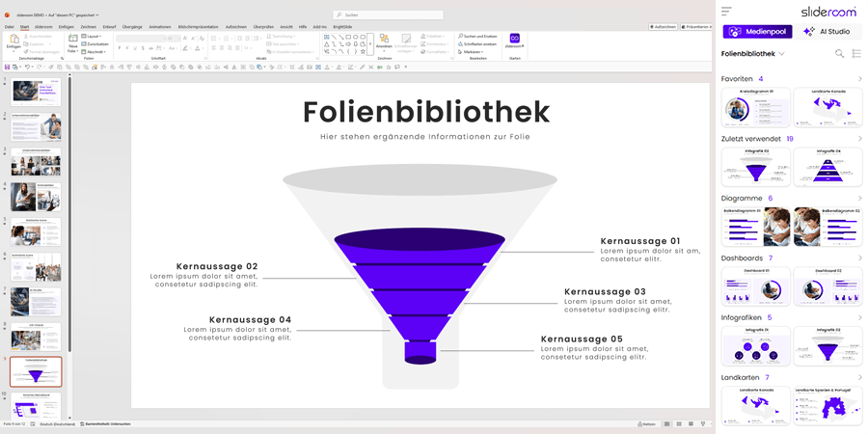Viewport: 868px width, 434px height.
Task: Click the Neue Folie icon
Action: pos(72,41)
